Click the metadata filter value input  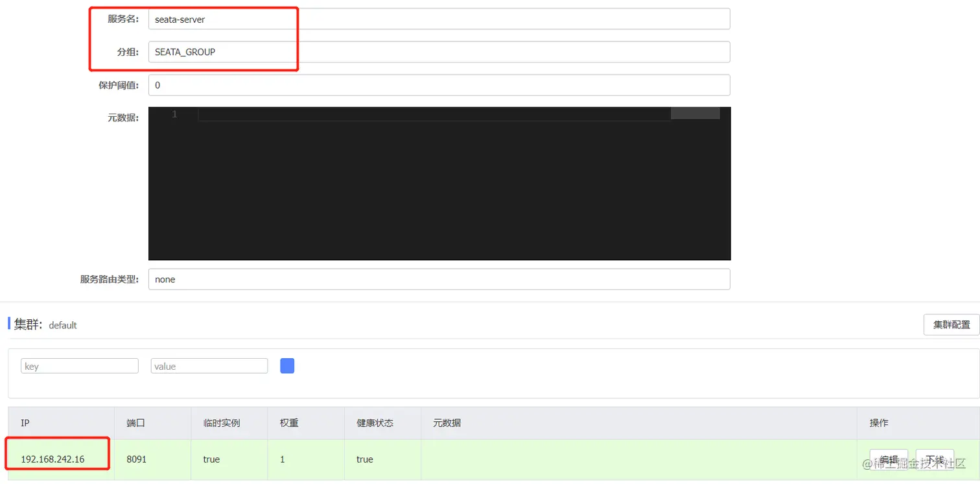point(209,366)
